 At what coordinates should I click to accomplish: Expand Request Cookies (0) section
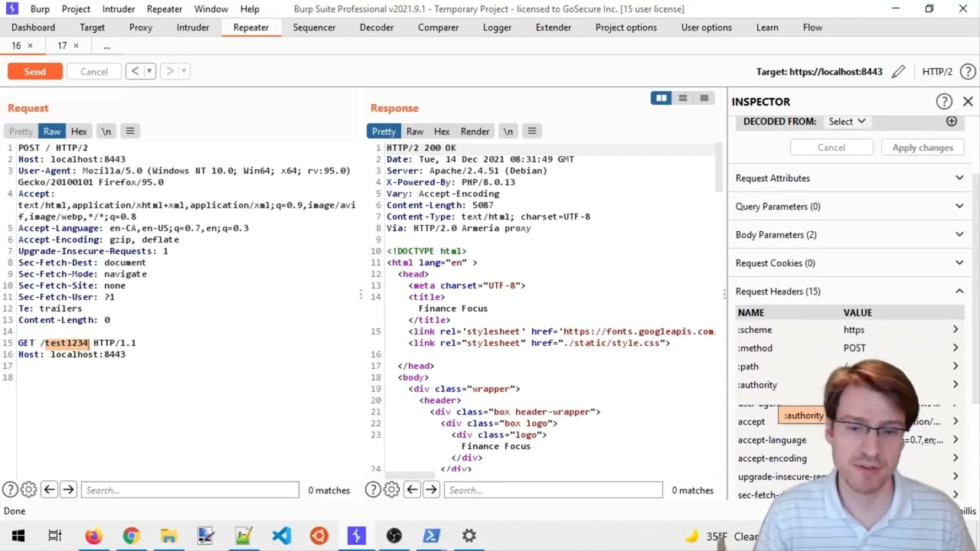(x=850, y=263)
